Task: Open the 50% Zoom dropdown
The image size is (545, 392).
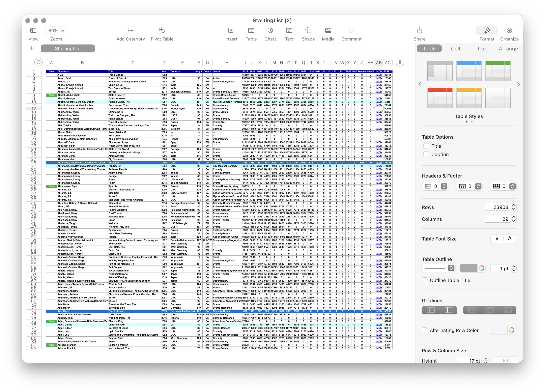Action: pyautogui.click(x=56, y=31)
